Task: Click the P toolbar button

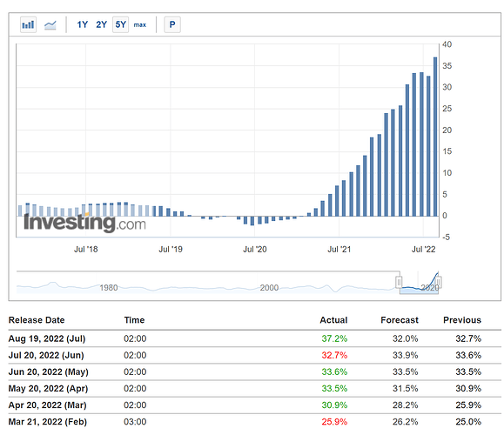Action: (x=172, y=24)
